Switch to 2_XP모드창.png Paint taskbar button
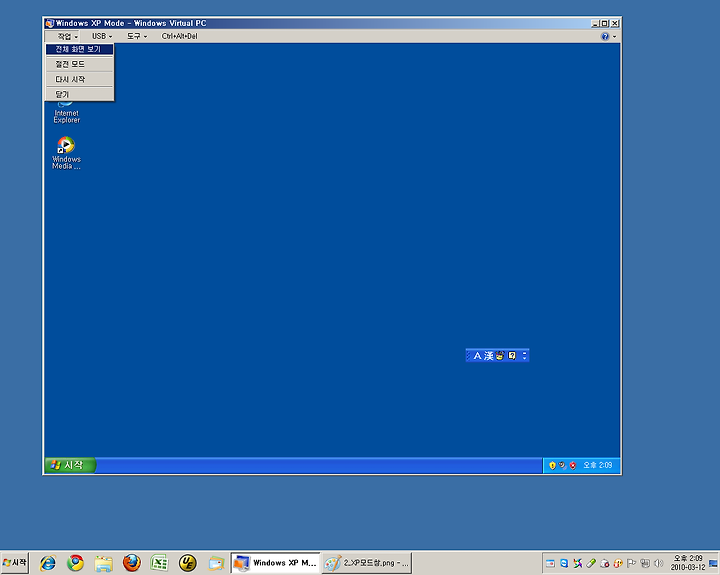 (366, 563)
